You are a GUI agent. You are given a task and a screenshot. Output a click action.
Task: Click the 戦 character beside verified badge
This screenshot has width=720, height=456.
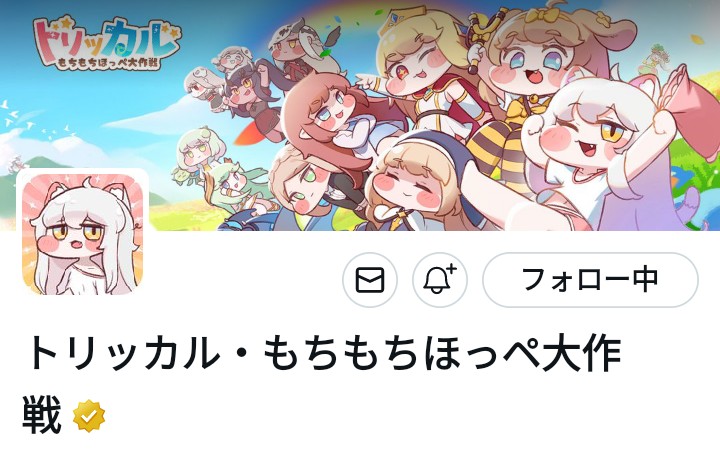click(x=42, y=416)
